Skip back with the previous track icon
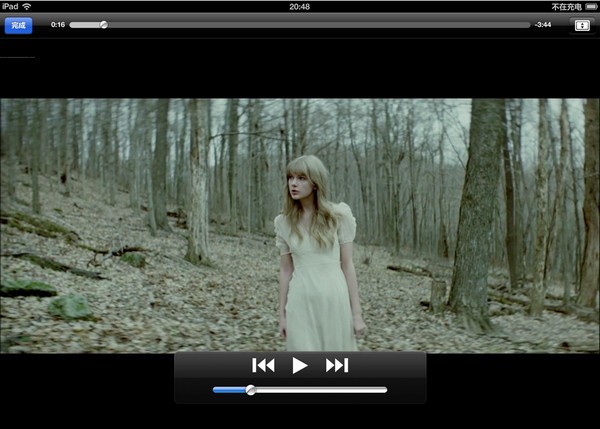The width and height of the screenshot is (600, 429). [x=263, y=366]
